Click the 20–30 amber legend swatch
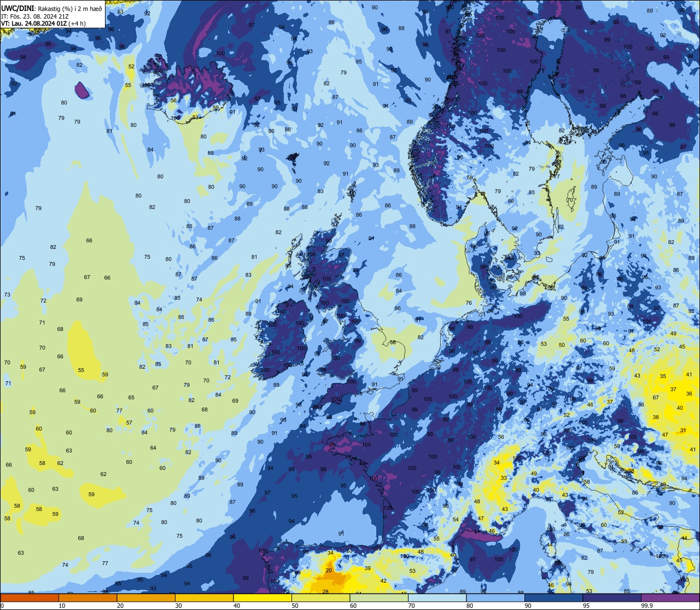Screen dimensions: 700x610 (146, 597)
